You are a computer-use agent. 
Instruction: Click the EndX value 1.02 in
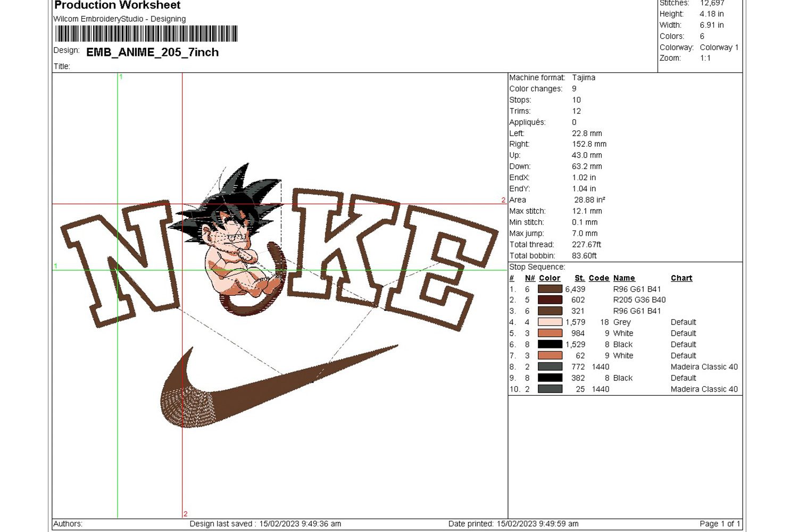coord(584,178)
